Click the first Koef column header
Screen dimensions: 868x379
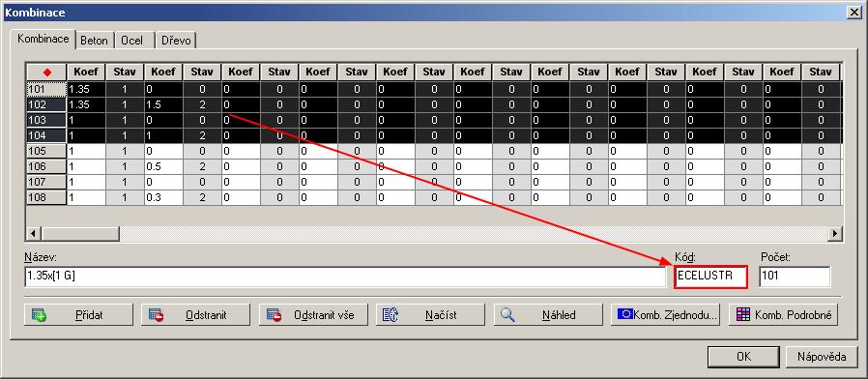[86, 73]
